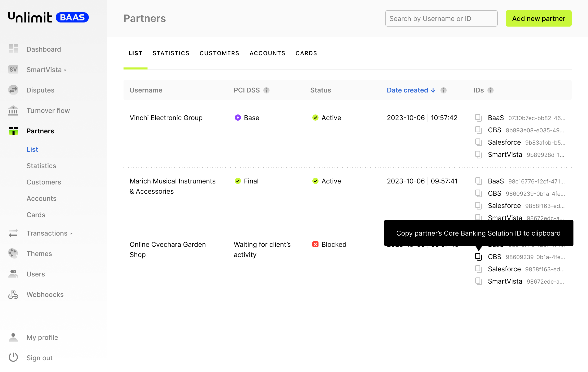Open Marich Musical Instruments & Accessories partner
Screen dimensions: 588x372
point(173,186)
